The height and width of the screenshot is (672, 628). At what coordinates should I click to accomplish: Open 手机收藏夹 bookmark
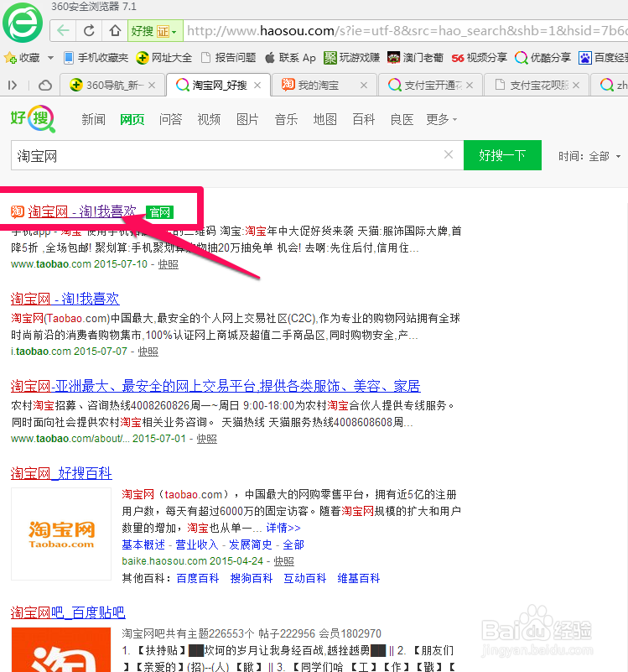tap(96, 57)
